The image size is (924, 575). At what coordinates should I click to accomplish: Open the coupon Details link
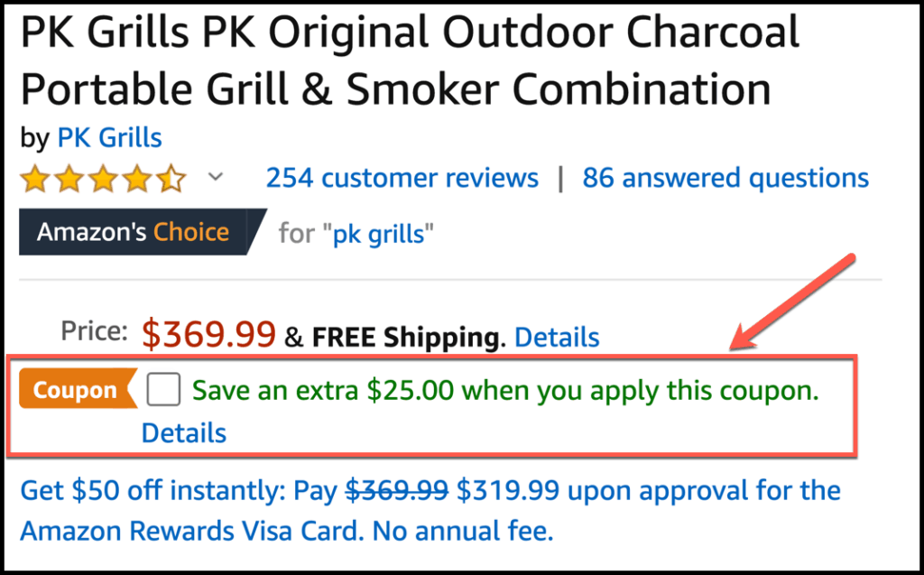pyautogui.click(x=183, y=433)
